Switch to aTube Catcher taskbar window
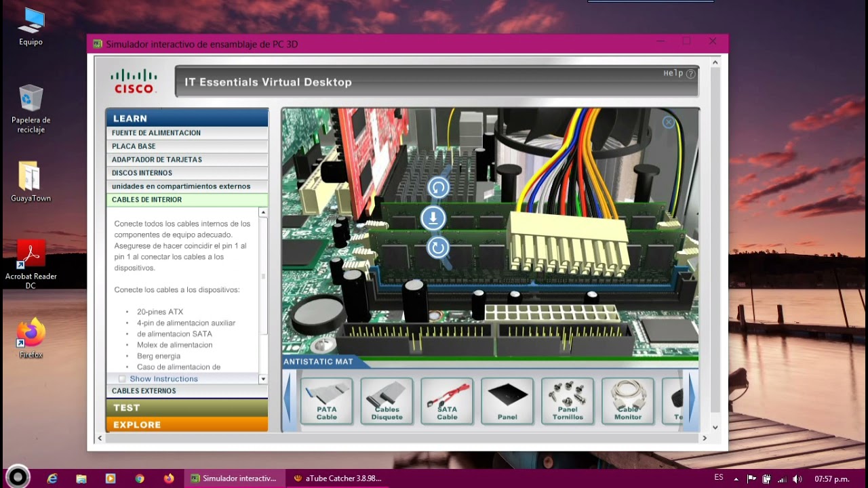This screenshot has height=488, width=868. (338, 478)
